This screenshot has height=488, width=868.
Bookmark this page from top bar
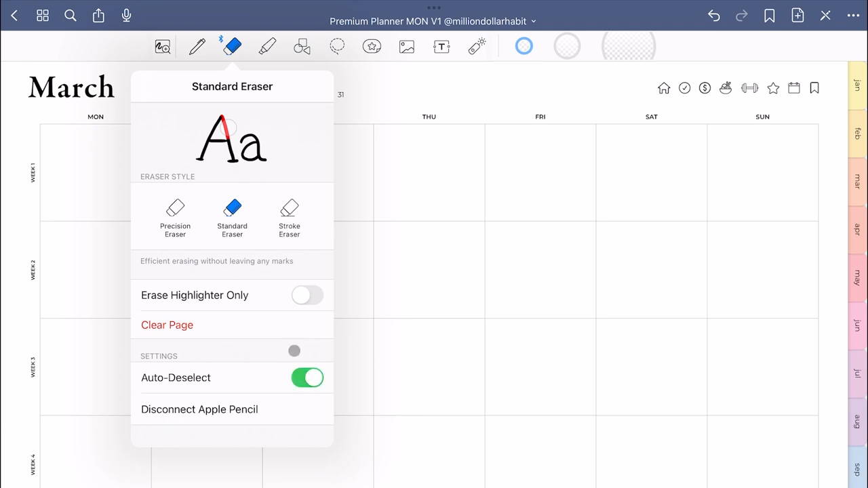pos(769,16)
